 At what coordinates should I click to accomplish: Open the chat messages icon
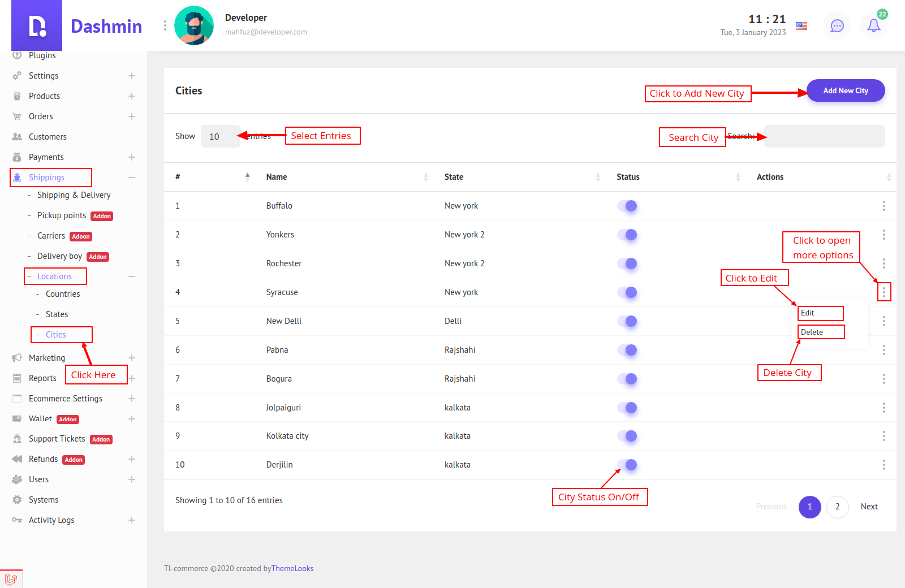(837, 25)
